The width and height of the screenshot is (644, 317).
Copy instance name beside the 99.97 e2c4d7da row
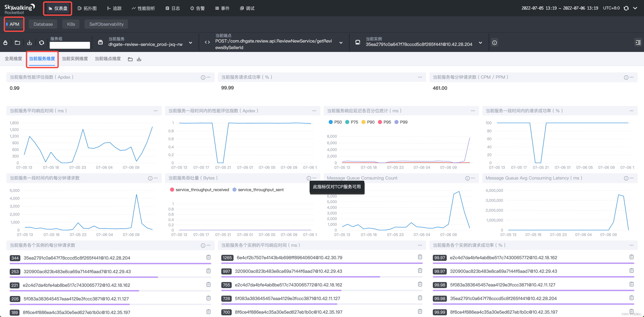point(632,257)
